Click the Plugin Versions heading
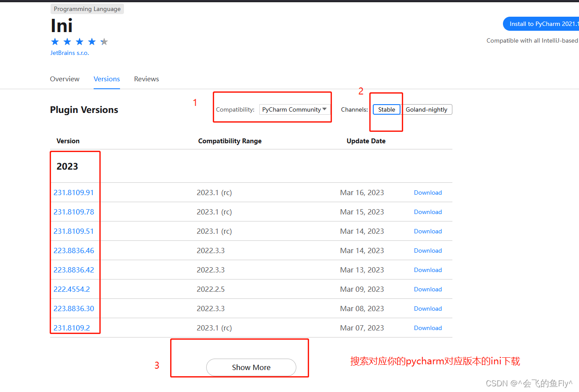 [x=84, y=110]
